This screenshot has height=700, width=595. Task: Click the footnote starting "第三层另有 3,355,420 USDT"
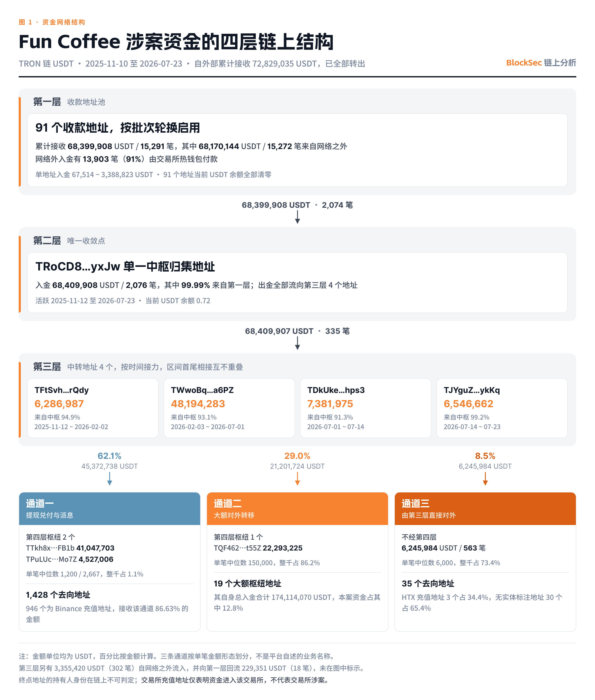coord(193,668)
